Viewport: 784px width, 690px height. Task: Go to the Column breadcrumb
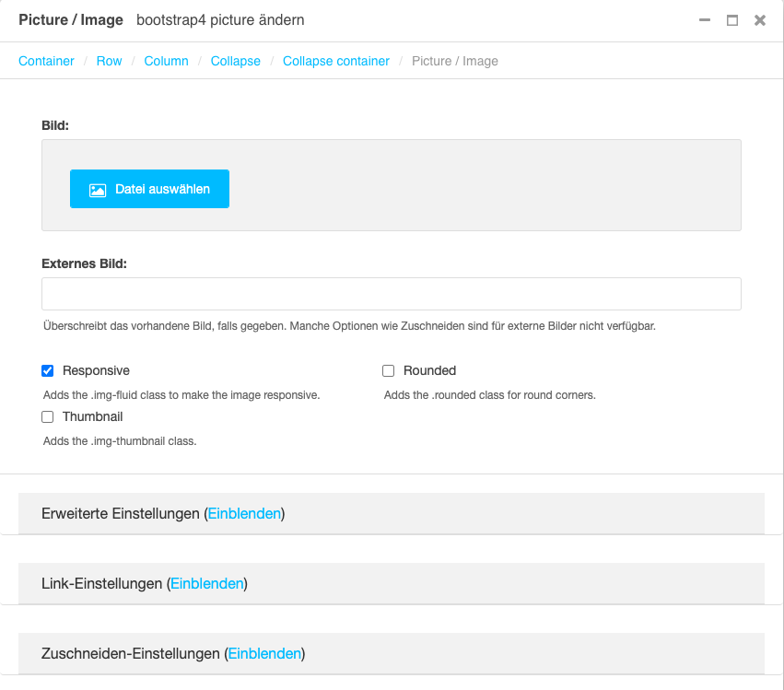[166, 61]
